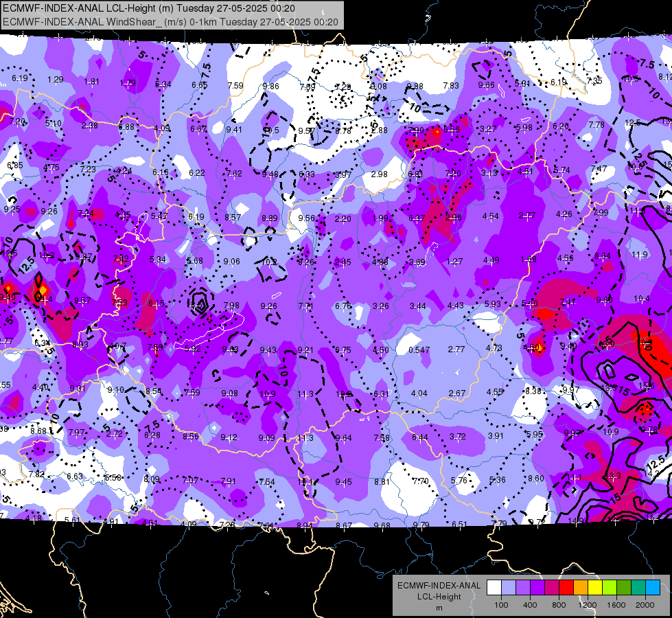This screenshot has width=672, height=618.
Task: Click the wind shear value 2.98
Action: (x=380, y=174)
